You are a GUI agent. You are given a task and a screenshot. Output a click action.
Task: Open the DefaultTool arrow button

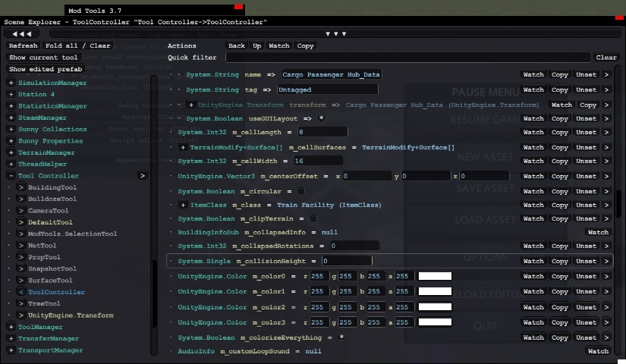pyautogui.click(x=21, y=222)
